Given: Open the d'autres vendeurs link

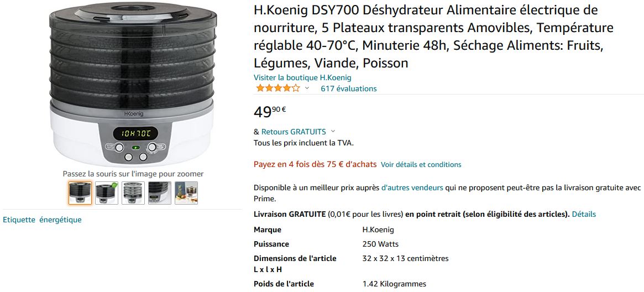Looking at the screenshot, I should pyautogui.click(x=412, y=187).
